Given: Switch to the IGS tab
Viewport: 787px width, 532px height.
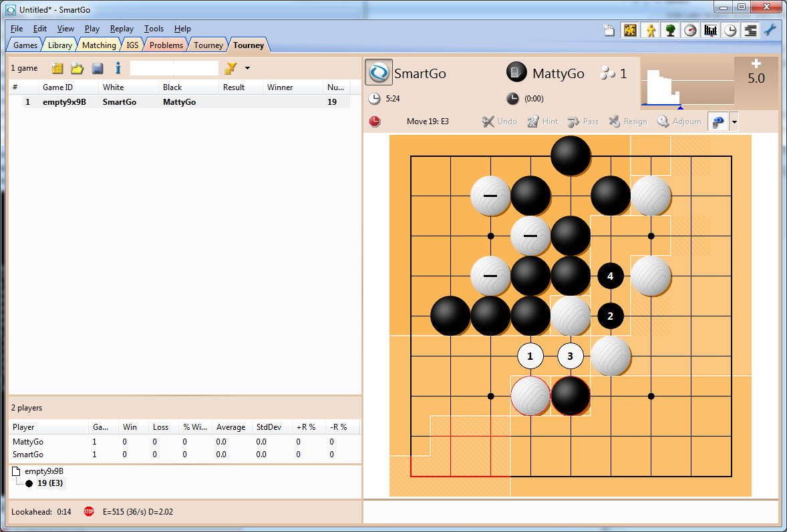Looking at the screenshot, I should click(x=132, y=45).
